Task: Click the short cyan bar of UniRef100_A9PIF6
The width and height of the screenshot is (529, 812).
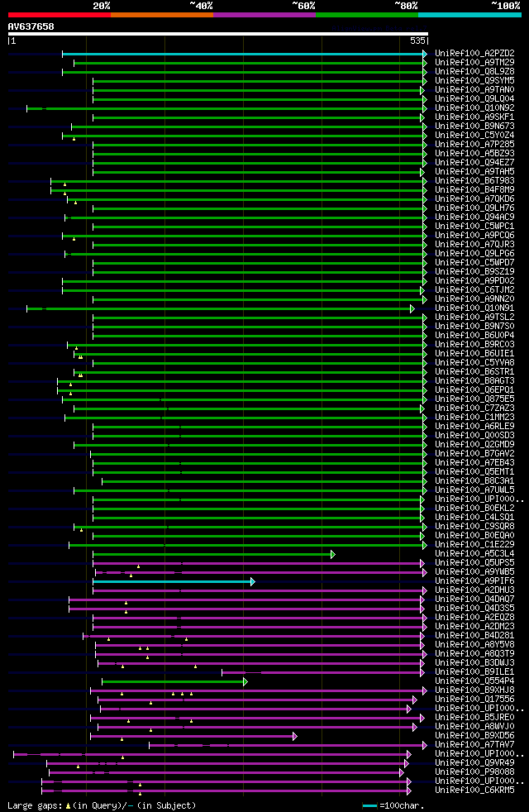Action: 174,582
